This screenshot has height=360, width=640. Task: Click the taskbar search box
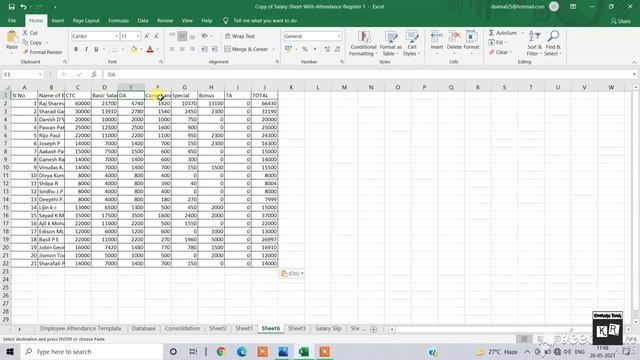coord(91,351)
